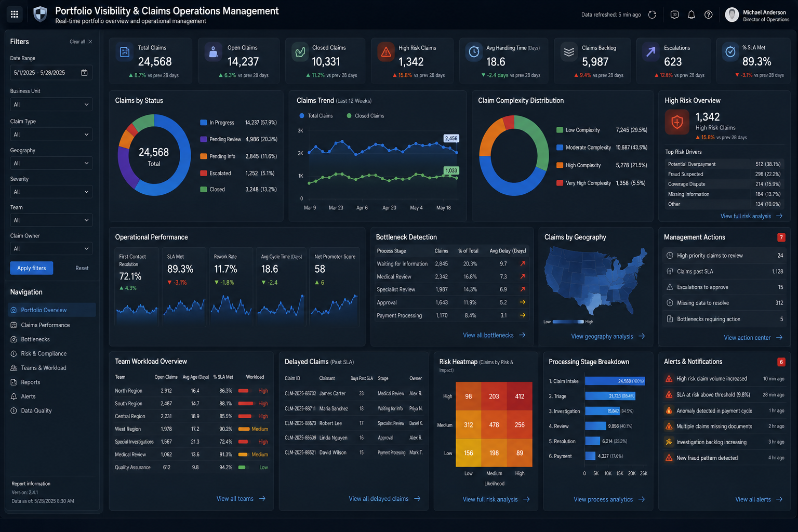Click the % SLA Met check icon
This screenshot has height=532, width=798.
coord(730,52)
